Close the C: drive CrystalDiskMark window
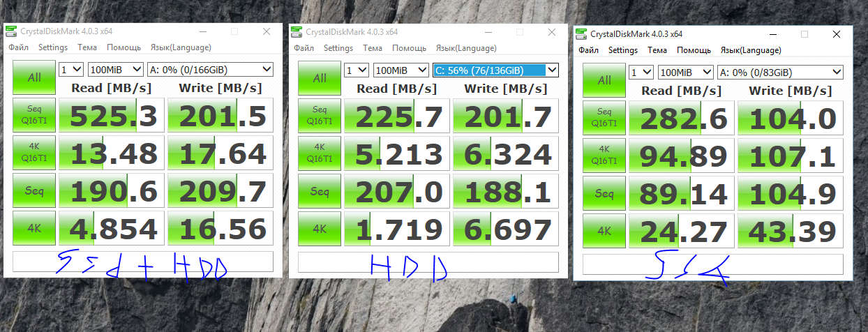 click(x=552, y=31)
